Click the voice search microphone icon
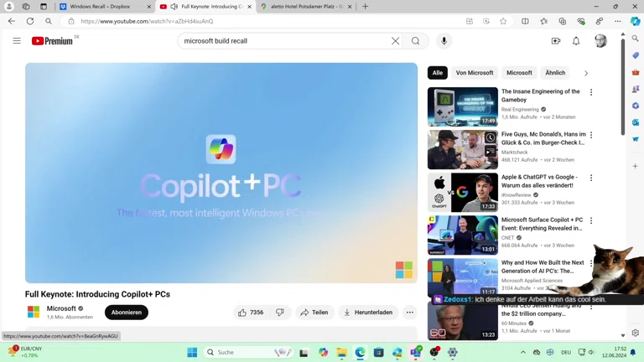 [x=444, y=40]
